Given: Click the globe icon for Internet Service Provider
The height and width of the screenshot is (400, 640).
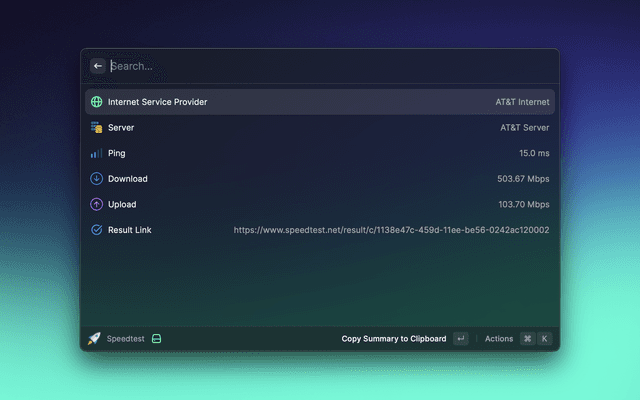Looking at the screenshot, I should (x=97, y=102).
